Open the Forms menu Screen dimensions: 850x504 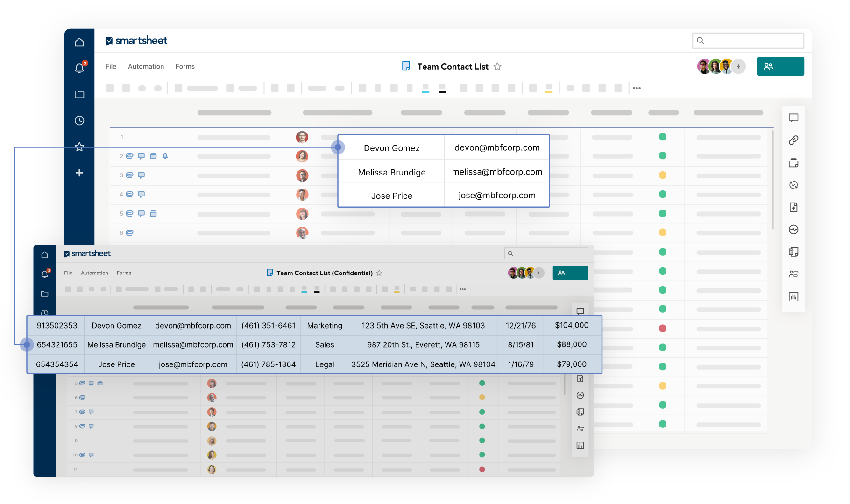[185, 67]
